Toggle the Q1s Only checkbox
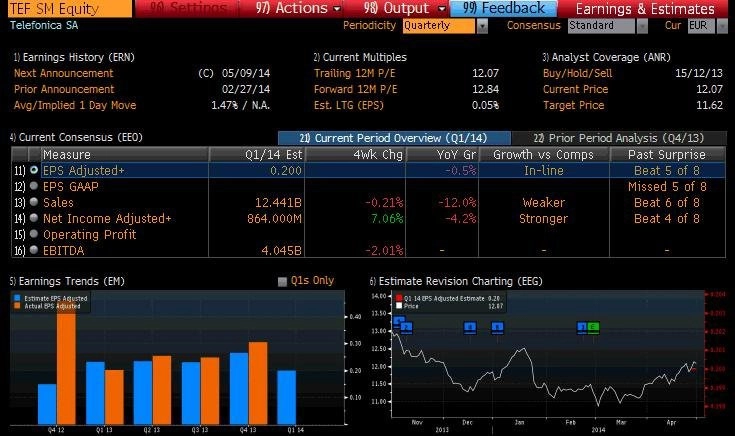 click(282, 281)
